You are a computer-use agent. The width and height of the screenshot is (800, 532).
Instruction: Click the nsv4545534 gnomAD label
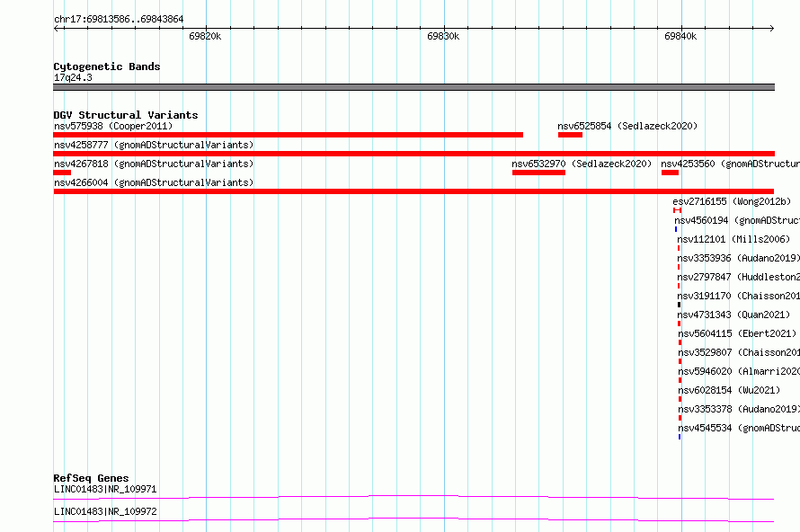739,428
